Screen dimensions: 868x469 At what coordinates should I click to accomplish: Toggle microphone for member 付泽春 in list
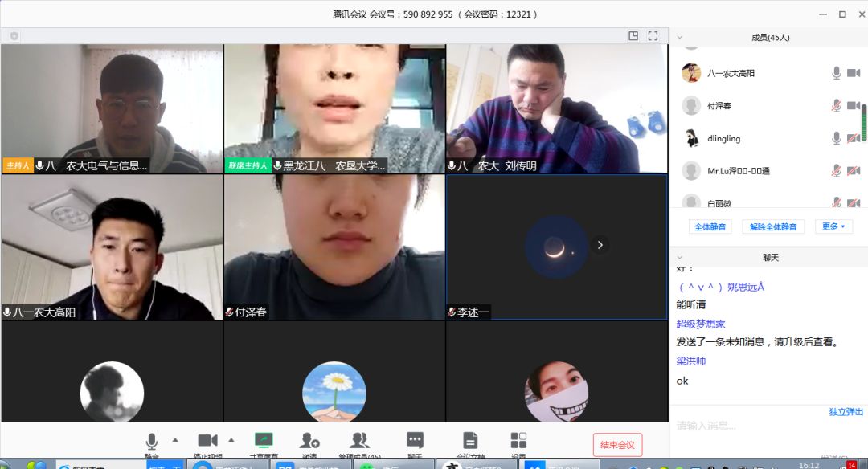pyautogui.click(x=836, y=106)
